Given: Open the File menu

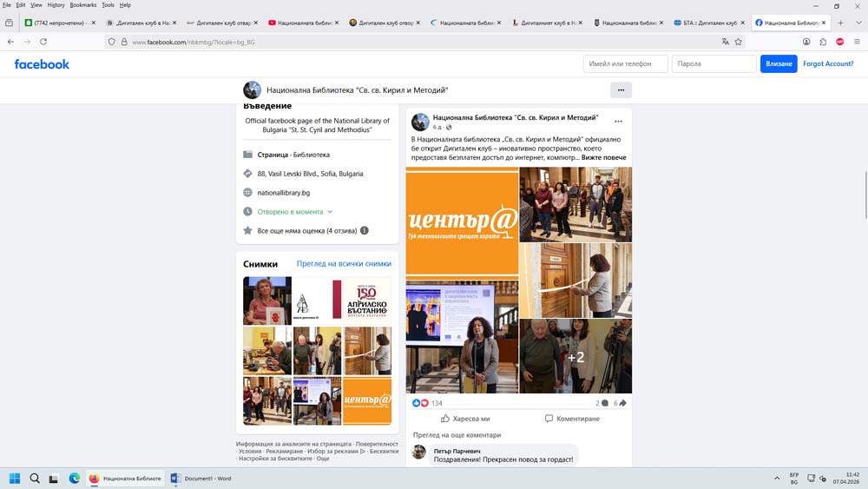Looking at the screenshot, I should [7, 5].
